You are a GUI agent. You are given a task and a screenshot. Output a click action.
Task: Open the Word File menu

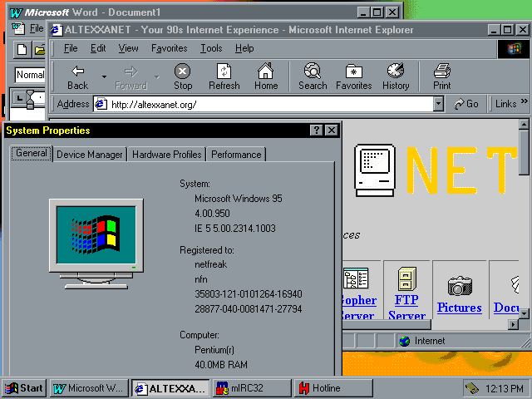pyautogui.click(x=36, y=28)
